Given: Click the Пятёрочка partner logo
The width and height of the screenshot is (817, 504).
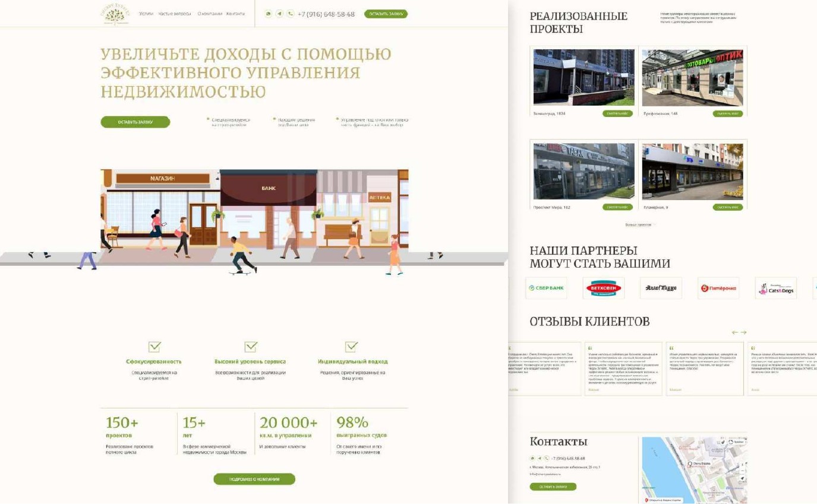Looking at the screenshot, I should [x=718, y=288].
